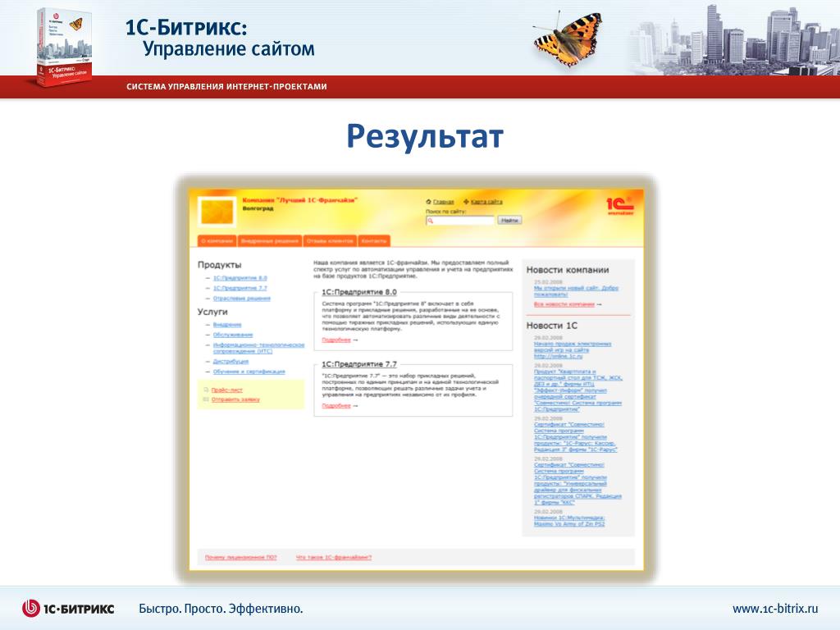Click the butterfly image in the slide header
This screenshot has width=840, height=630.
[568, 39]
